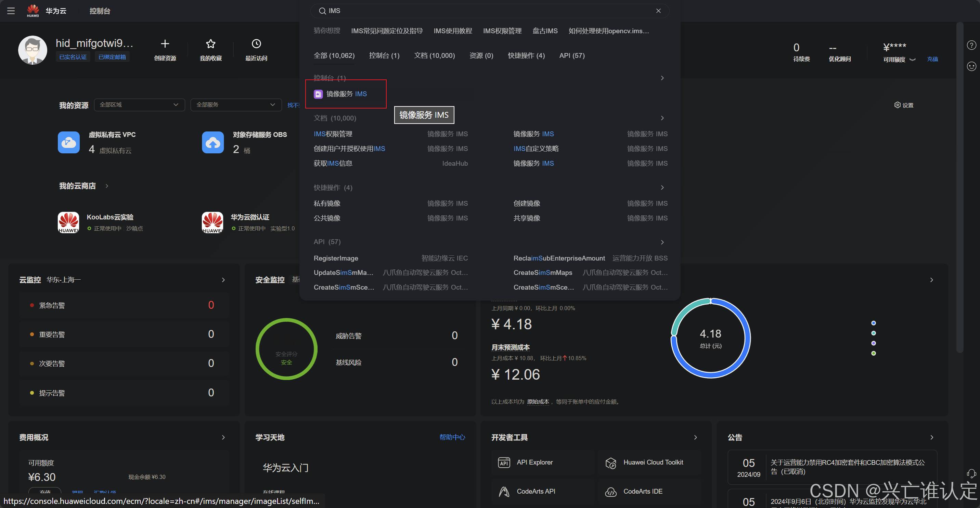Click the 充值 link near 可用额度
This screenshot has width=980, height=508.
pyautogui.click(x=932, y=59)
